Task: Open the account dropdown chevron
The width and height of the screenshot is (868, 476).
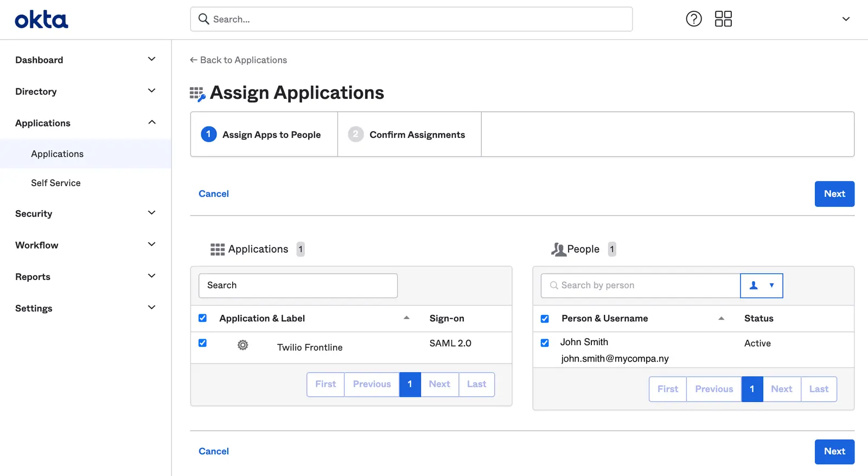Action: [846, 19]
